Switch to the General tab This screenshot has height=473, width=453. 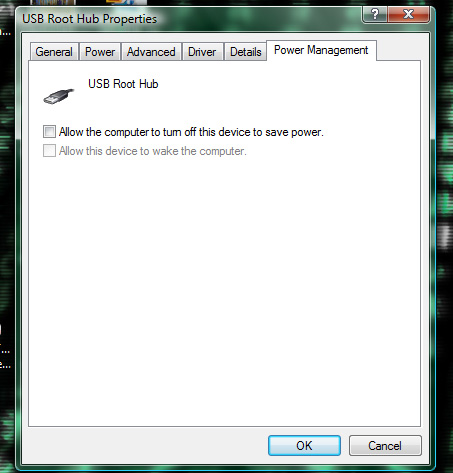coord(54,52)
